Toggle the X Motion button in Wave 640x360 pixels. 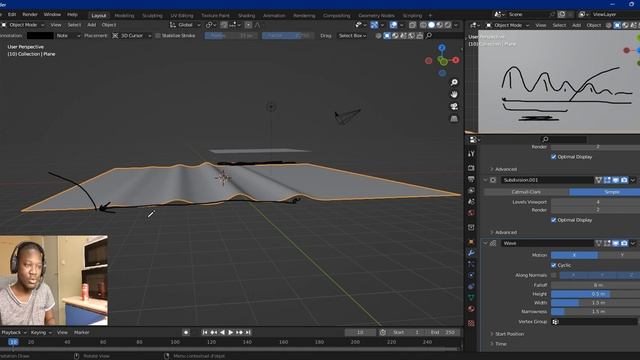[x=574, y=255]
